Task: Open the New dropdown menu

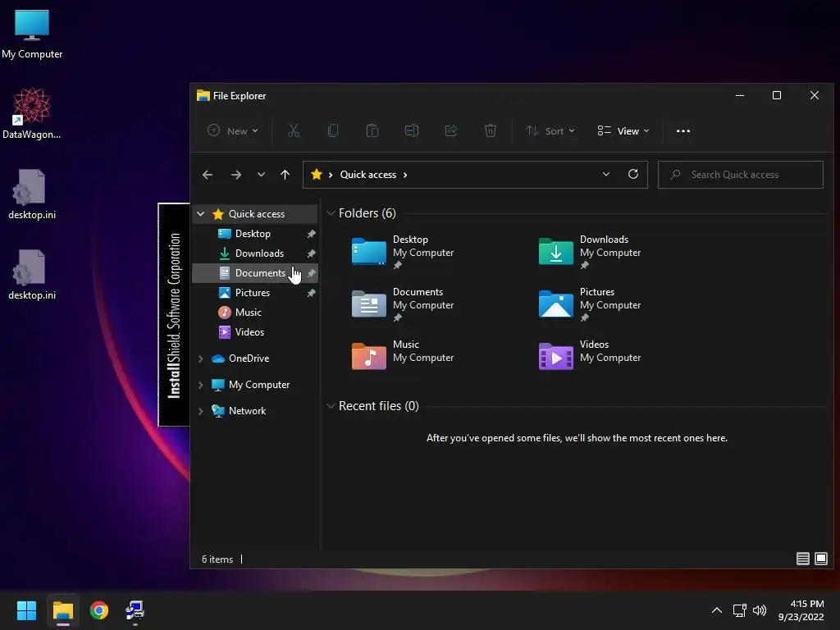Action: pos(232,130)
